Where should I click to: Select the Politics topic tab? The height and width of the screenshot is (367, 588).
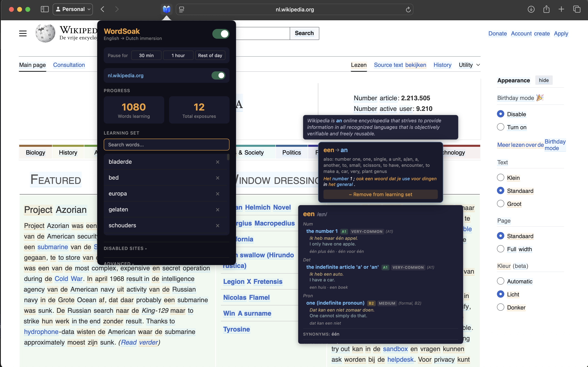[x=292, y=153]
